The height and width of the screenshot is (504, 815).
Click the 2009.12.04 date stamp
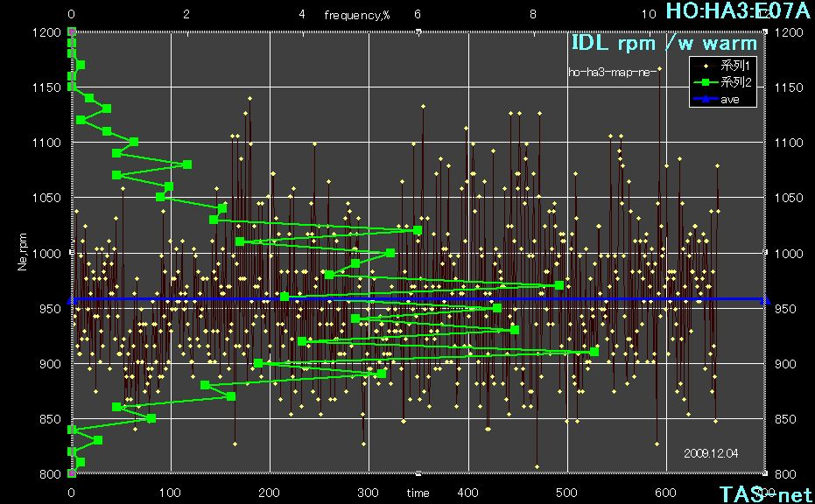click(x=711, y=453)
